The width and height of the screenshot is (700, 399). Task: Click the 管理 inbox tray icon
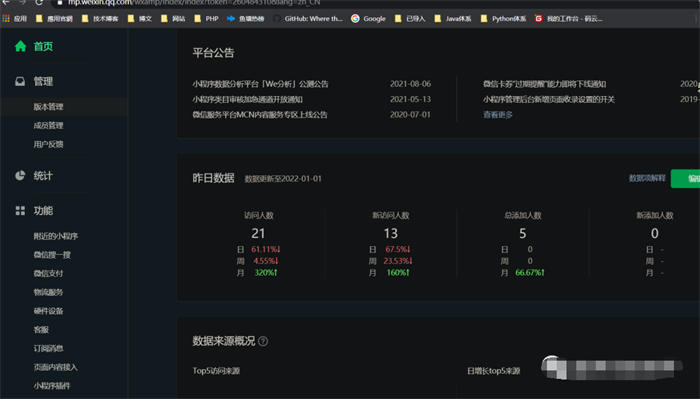(20, 81)
